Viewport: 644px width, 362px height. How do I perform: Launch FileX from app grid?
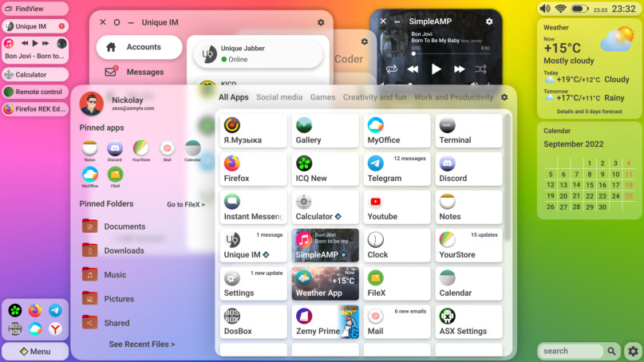[397, 284]
